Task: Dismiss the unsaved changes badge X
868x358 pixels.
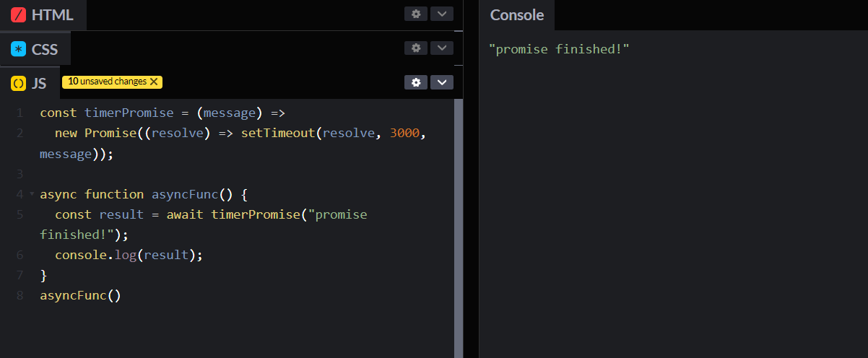Action: click(x=154, y=82)
